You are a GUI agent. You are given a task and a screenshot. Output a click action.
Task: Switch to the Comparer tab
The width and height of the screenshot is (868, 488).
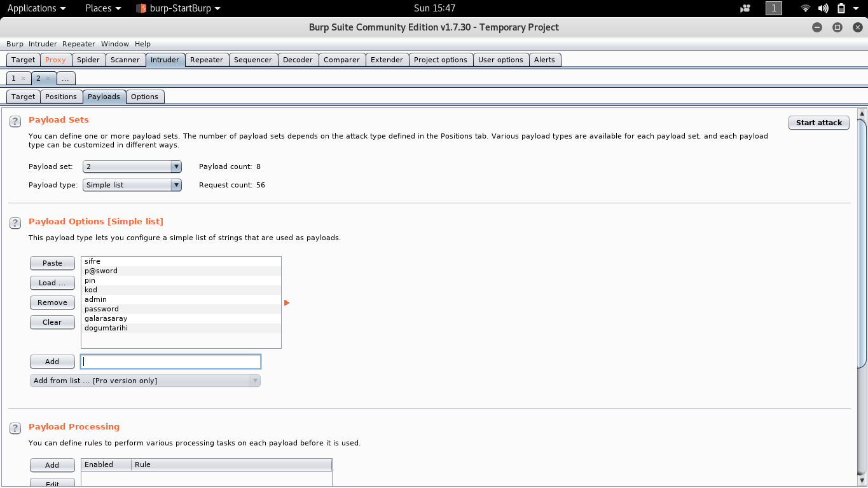pos(341,60)
